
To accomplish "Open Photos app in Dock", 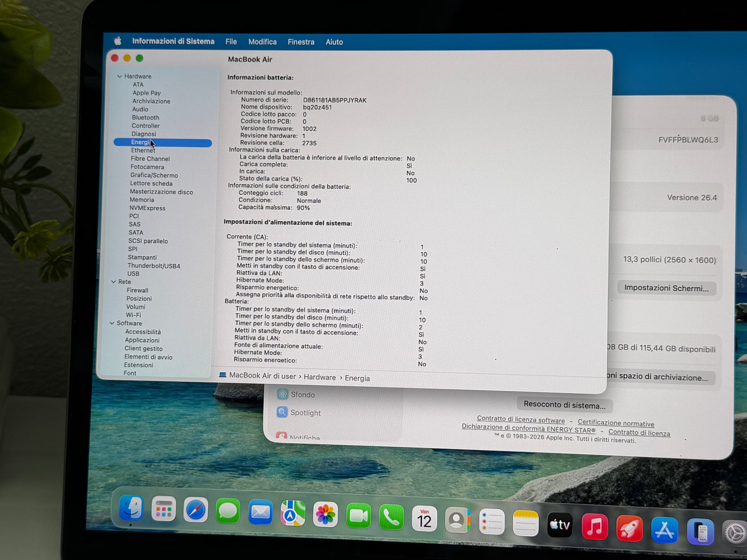I will pos(325,515).
